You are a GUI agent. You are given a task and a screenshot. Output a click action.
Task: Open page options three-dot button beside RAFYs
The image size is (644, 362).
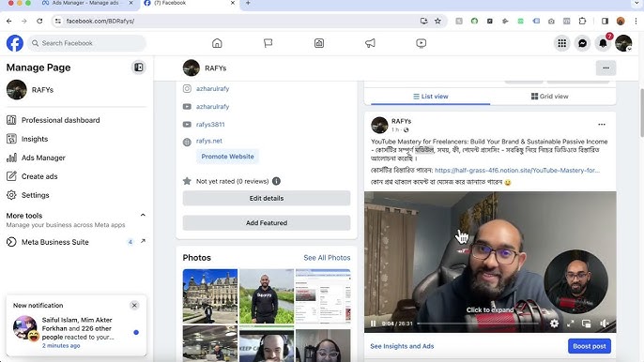point(606,68)
